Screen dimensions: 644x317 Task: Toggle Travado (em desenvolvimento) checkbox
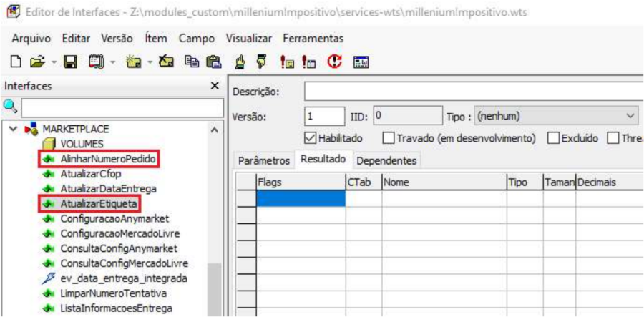click(387, 139)
